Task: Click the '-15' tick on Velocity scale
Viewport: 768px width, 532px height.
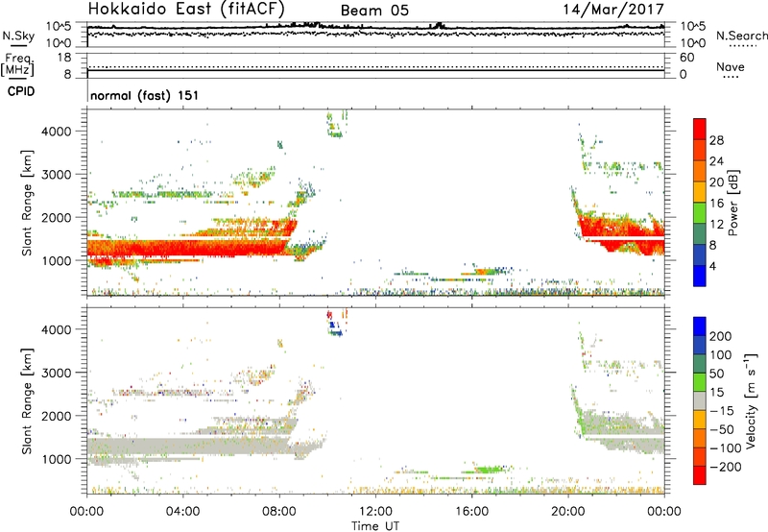Action: click(x=722, y=411)
